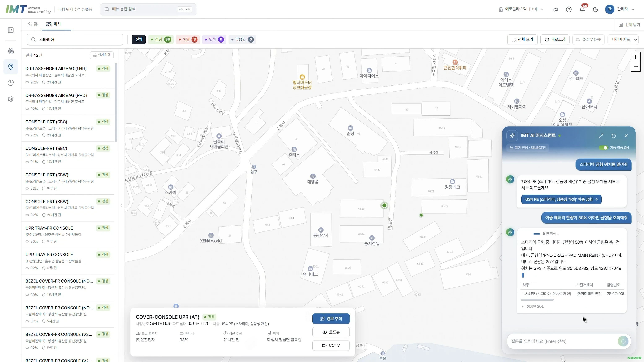Switch to dark mode moon icon

(596, 9)
